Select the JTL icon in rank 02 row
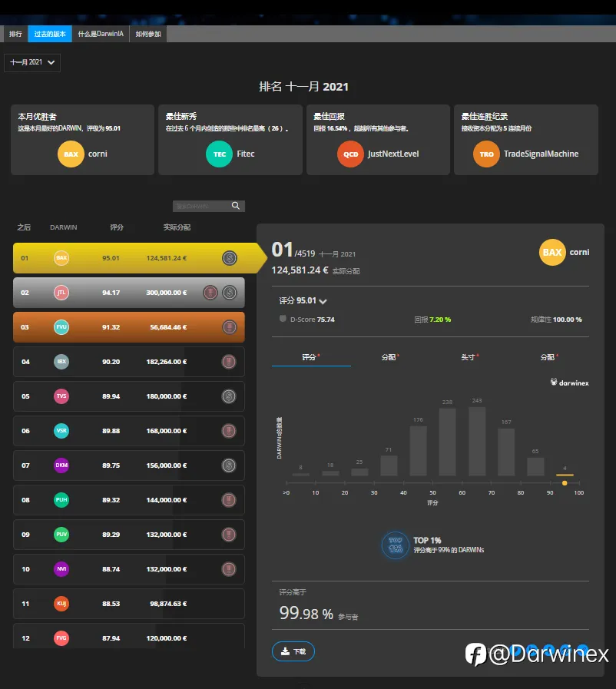The width and height of the screenshot is (616, 689). (x=61, y=293)
